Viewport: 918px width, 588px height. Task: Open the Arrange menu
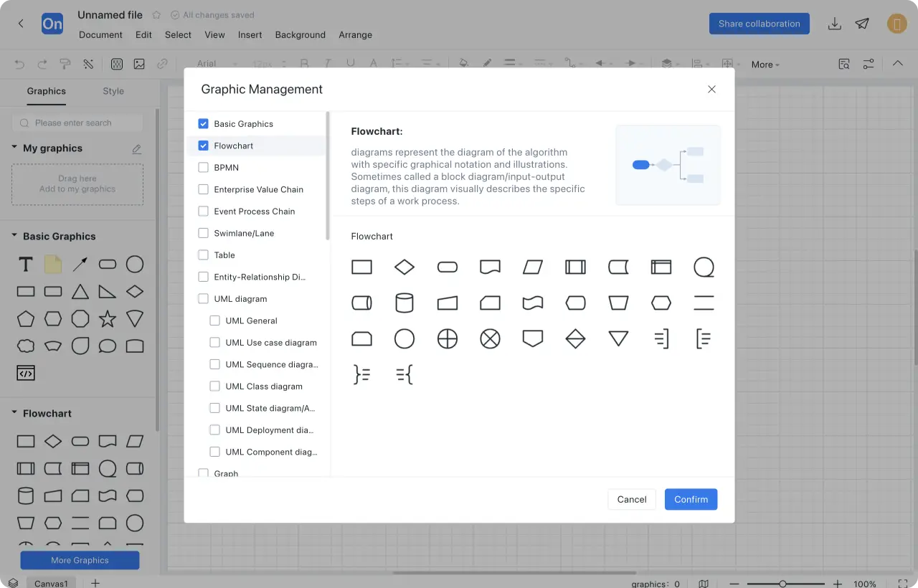coord(355,34)
